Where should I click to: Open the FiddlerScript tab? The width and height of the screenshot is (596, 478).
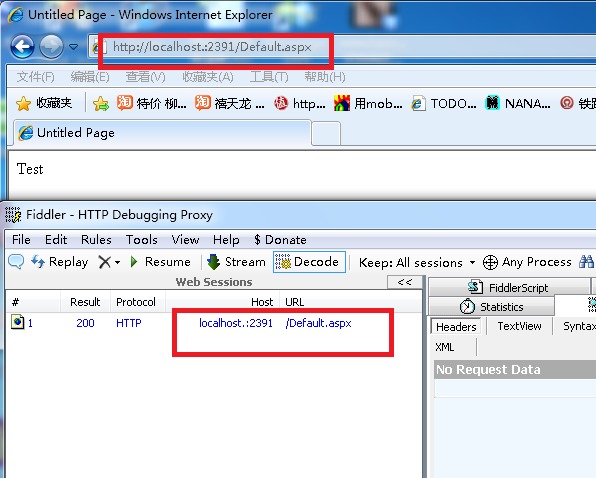509,287
